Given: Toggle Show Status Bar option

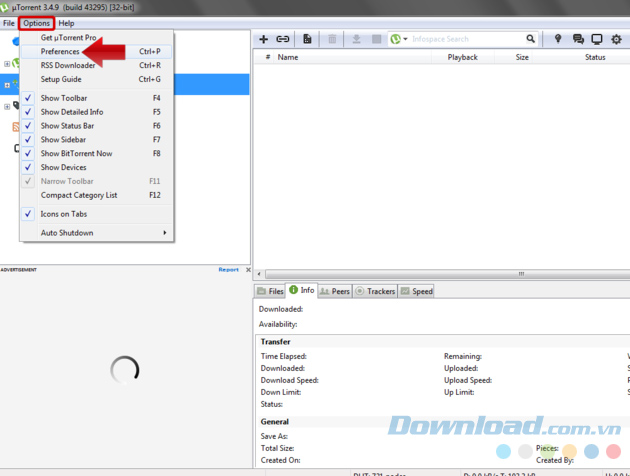Looking at the screenshot, I should [96, 126].
